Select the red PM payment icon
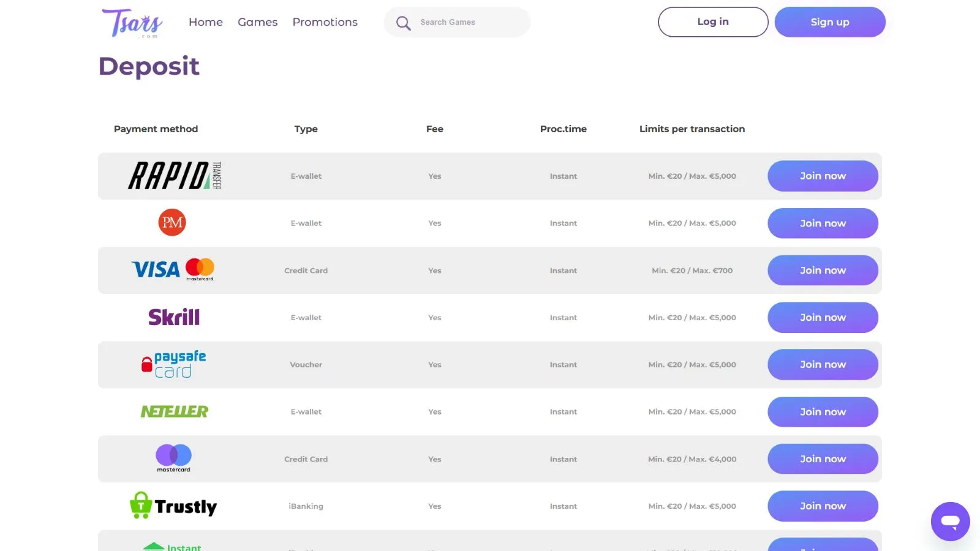Image resolution: width=980 pixels, height=551 pixels. click(172, 223)
